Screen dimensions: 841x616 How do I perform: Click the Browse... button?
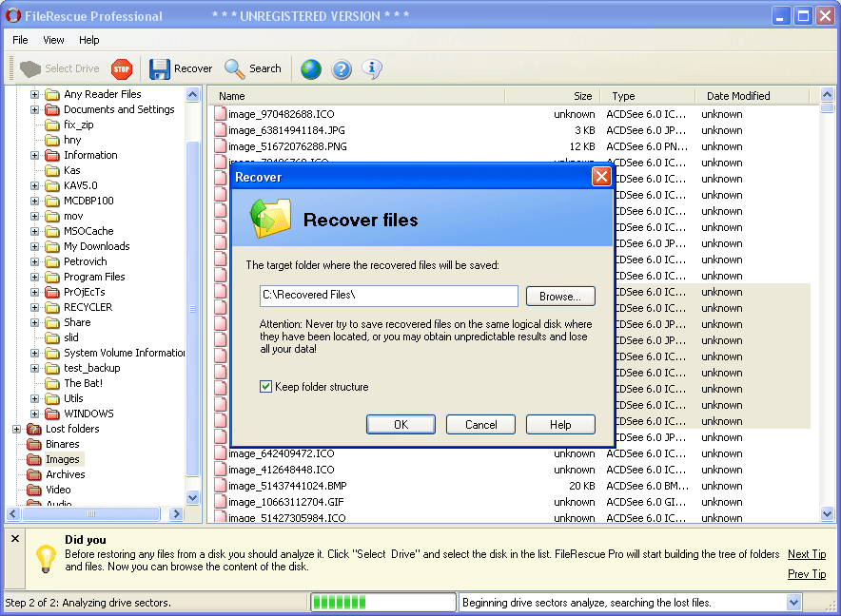(560, 297)
